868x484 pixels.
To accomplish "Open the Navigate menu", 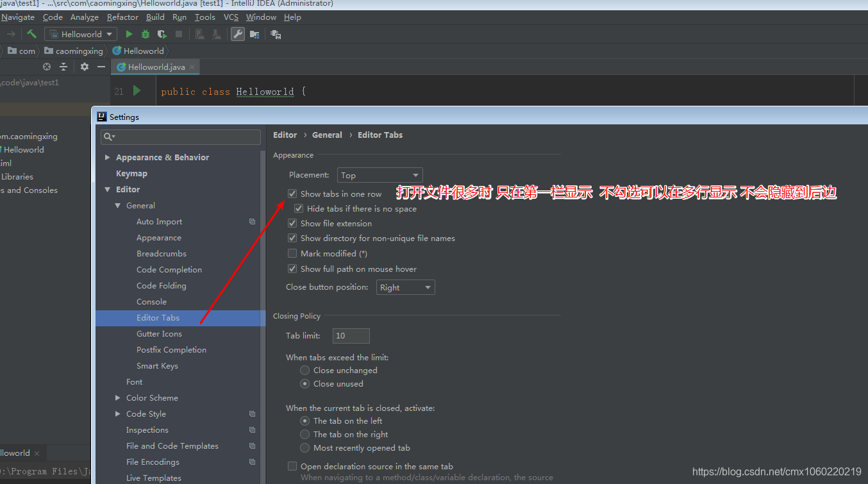I will 17,17.
